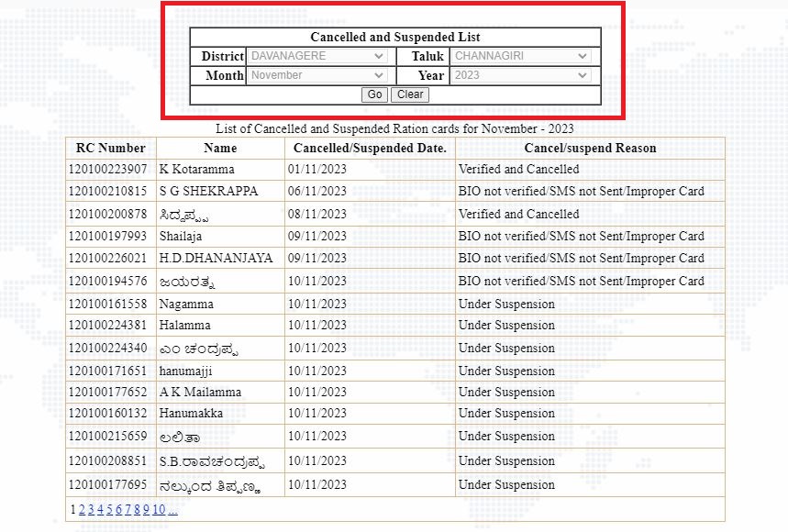Image resolution: width=788 pixels, height=532 pixels.
Task: Click Verified and Cancelled reason for K Kotaramma
Action: [x=518, y=170]
